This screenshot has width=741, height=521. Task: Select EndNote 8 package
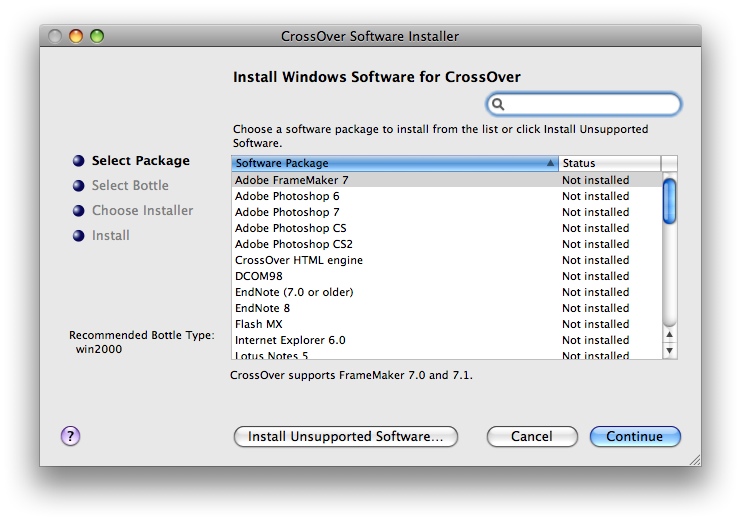[447, 308]
